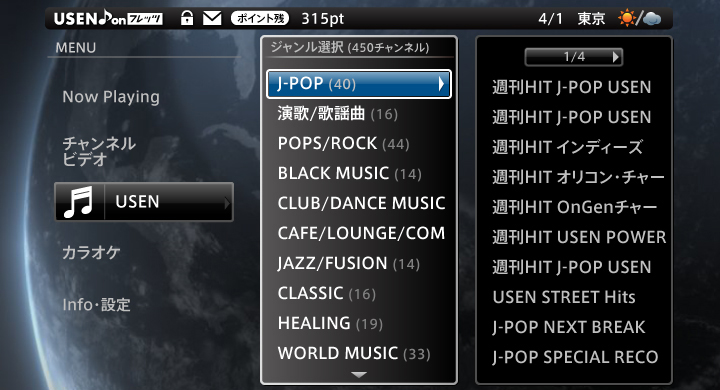Expand the J-POP genre arrow
Viewport: 720px width, 390px height.
pyautogui.click(x=441, y=84)
